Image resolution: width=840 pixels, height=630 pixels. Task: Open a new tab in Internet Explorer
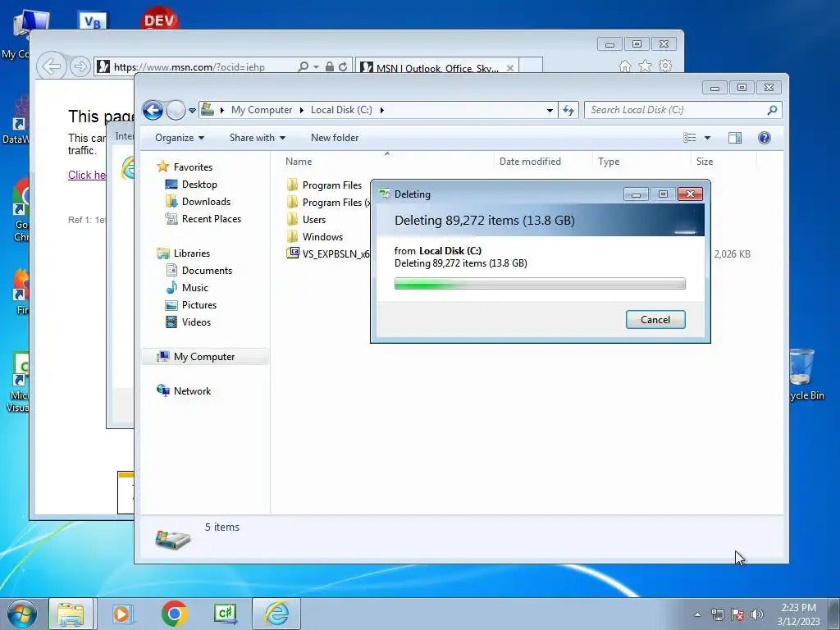click(531, 66)
